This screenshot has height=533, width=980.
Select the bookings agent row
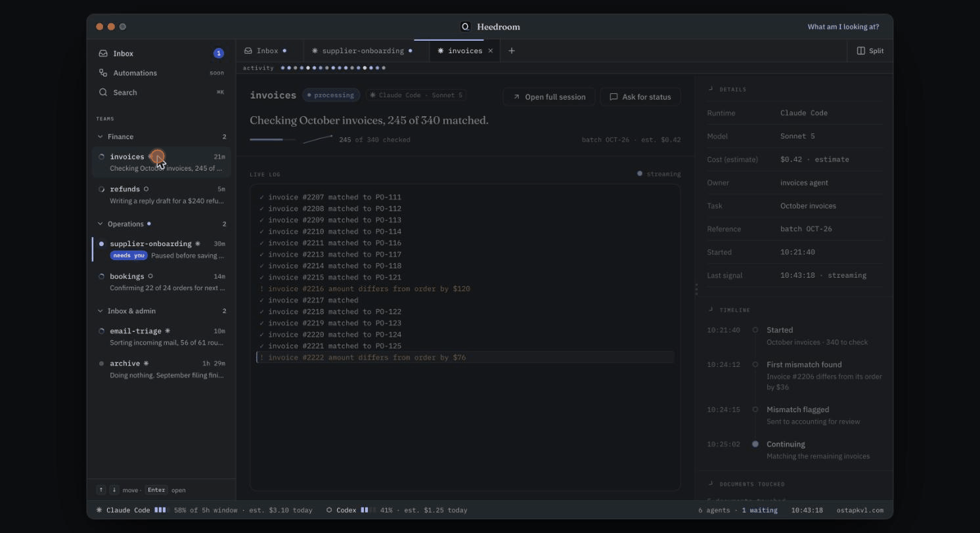tap(161, 282)
